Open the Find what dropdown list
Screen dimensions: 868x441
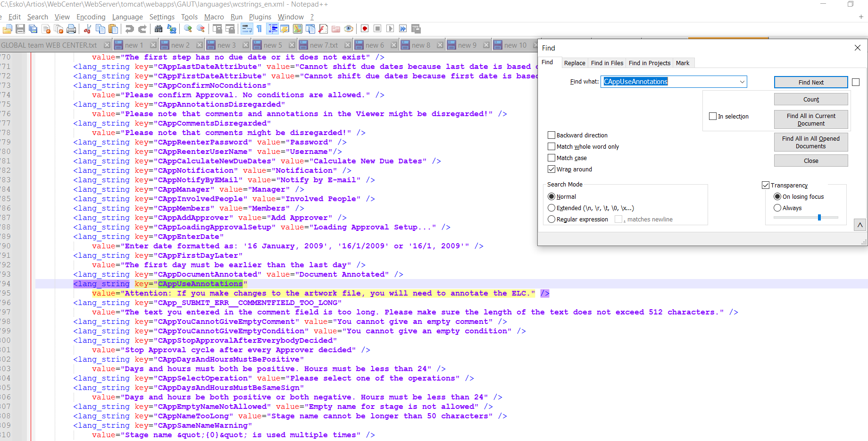pos(742,81)
